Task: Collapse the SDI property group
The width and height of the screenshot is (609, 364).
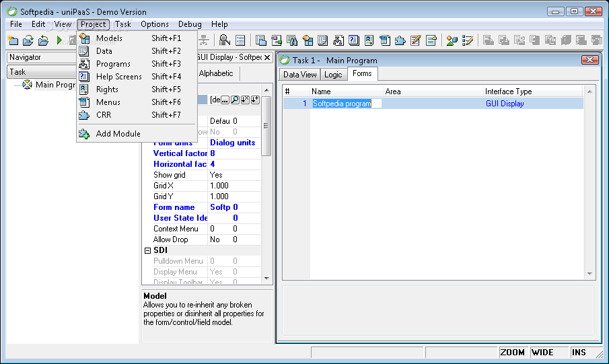Action: click(x=147, y=250)
